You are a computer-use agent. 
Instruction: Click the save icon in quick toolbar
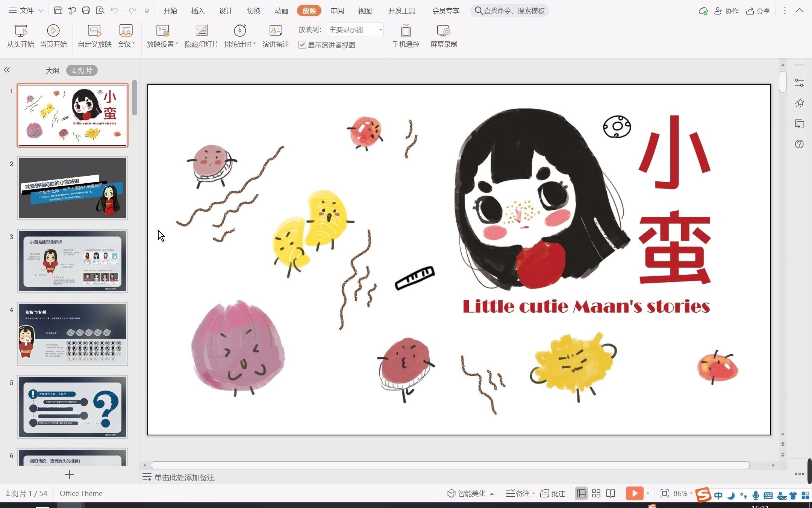click(x=58, y=11)
